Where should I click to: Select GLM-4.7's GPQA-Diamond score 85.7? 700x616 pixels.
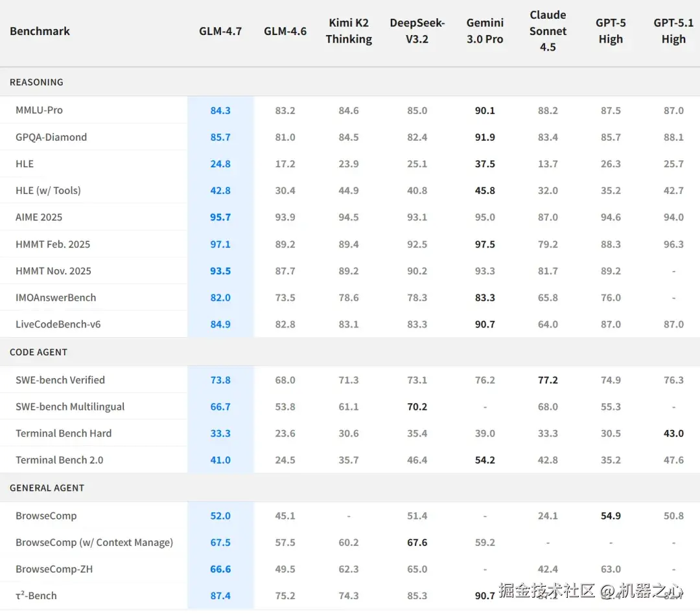tap(220, 137)
